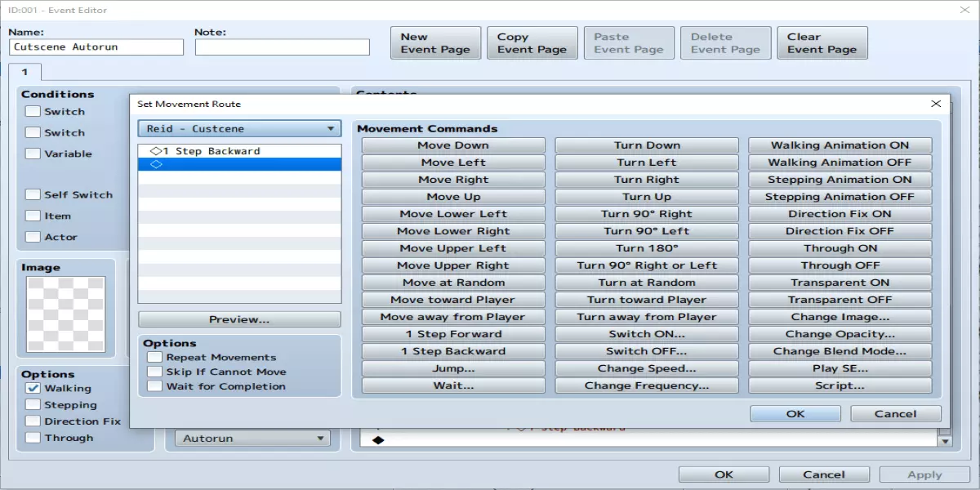Click New Event Page button
980x490 pixels.
(435, 42)
